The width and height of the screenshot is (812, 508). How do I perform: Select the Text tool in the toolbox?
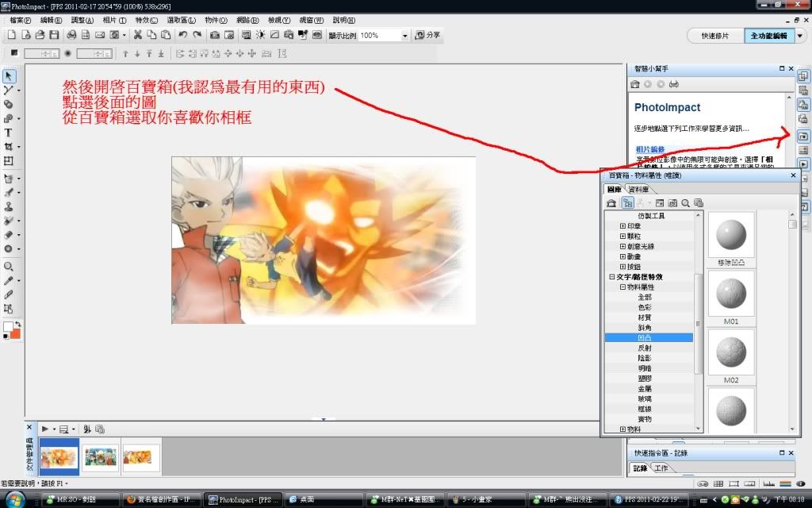click(x=9, y=133)
